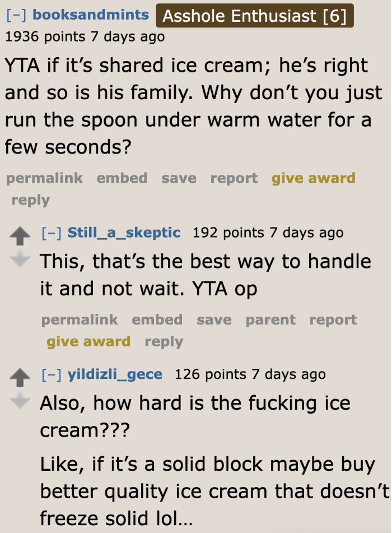The height and width of the screenshot is (533, 392).
Task: Save booksandmints' comment
Action: 179,178
